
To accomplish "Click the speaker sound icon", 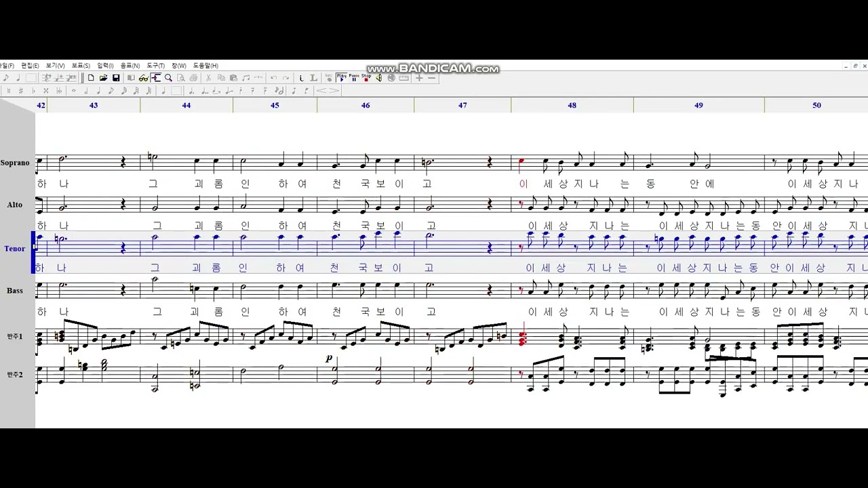I will 379,78.
